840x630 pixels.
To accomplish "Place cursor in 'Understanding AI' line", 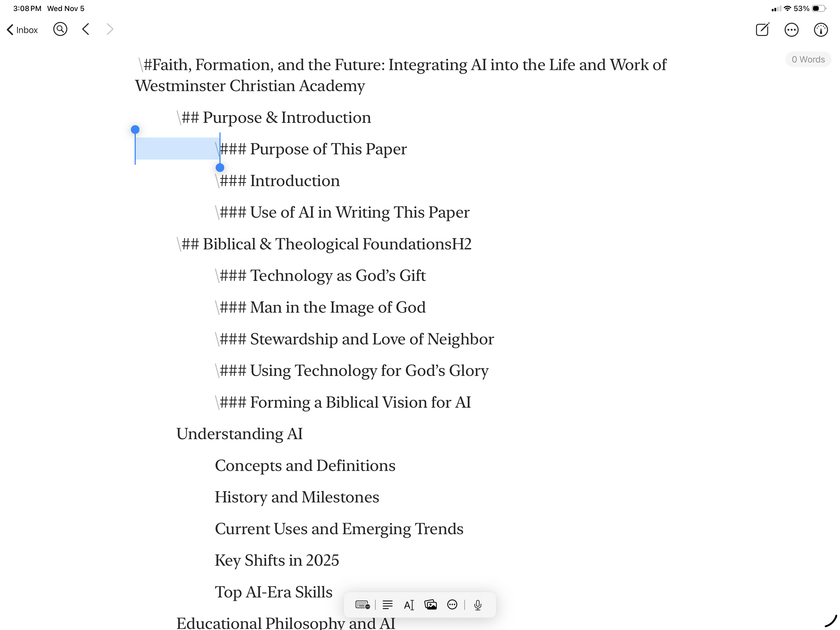I will pos(240,434).
